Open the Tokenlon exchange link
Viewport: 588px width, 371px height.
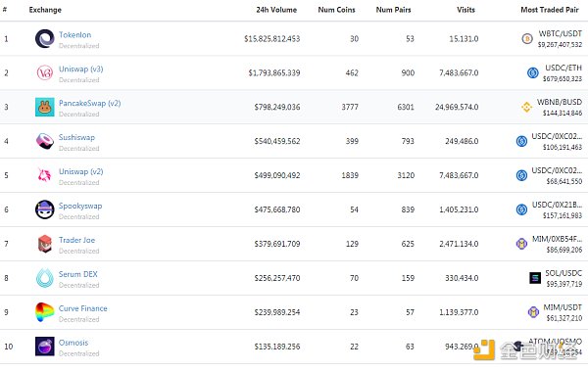75,35
